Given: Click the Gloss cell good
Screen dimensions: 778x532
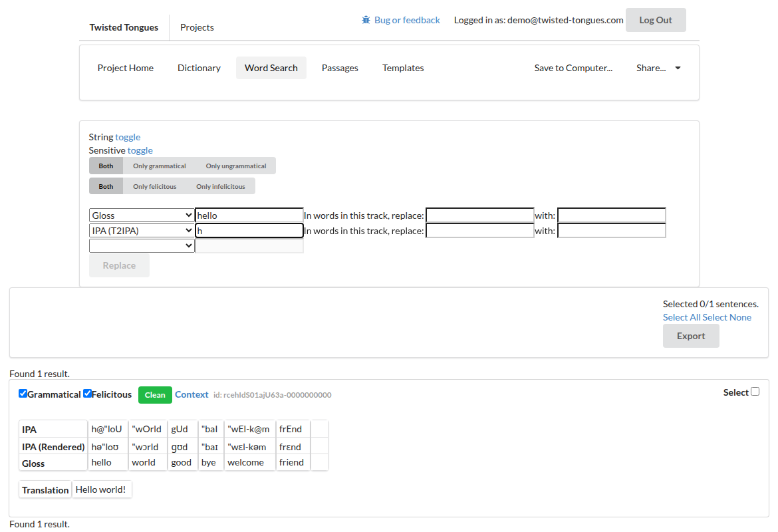Looking at the screenshot, I should (x=182, y=463).
